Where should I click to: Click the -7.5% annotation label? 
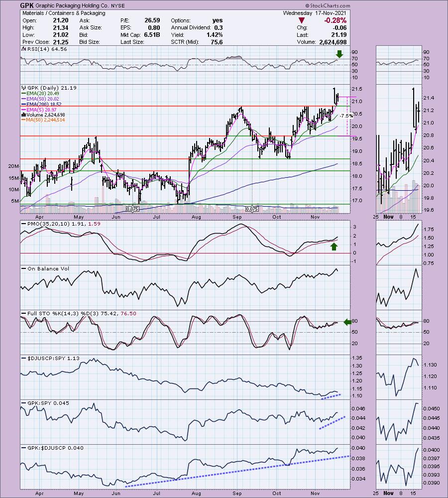346,116
